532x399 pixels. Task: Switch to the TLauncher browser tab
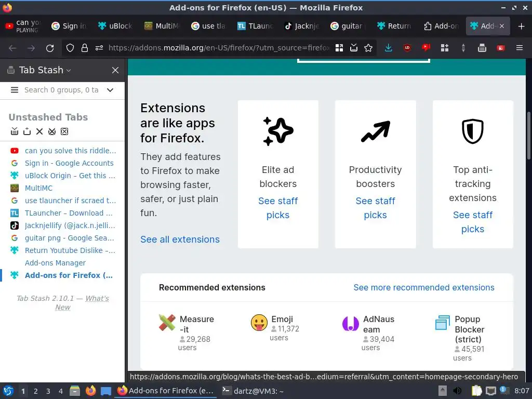pos(255,26)
